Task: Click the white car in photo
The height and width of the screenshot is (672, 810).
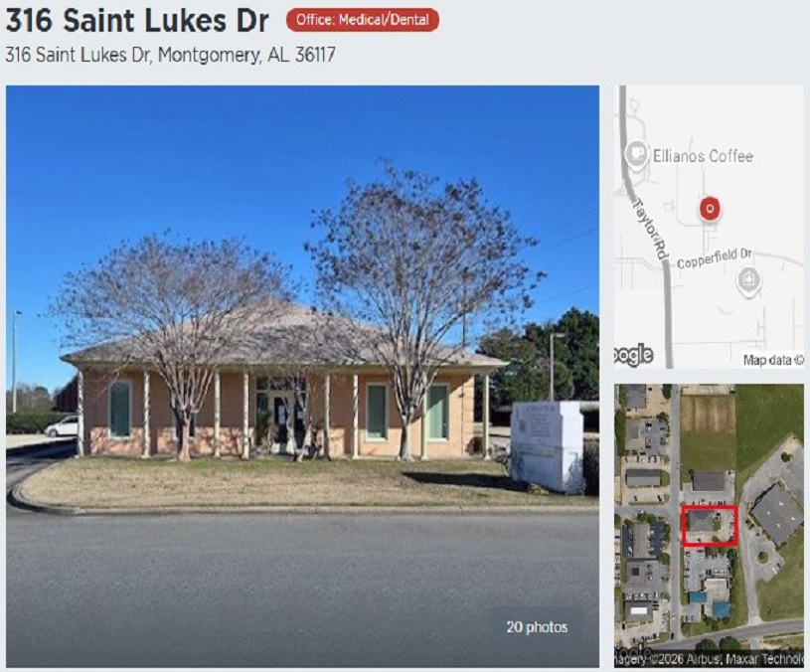Action: (x=62, y=426)
